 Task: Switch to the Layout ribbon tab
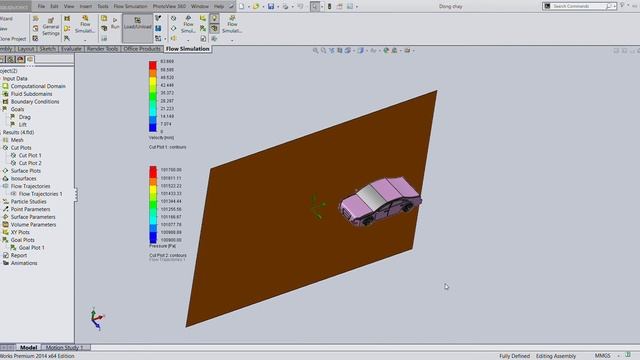pos(25,49)
